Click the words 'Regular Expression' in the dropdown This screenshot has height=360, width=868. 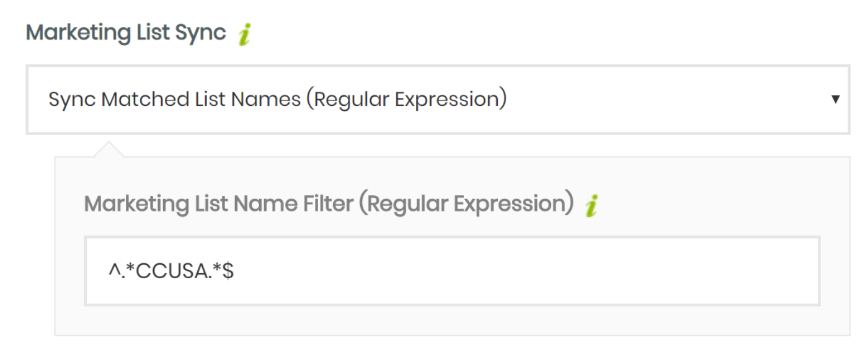pyautogui.click(x=405, y=99)
